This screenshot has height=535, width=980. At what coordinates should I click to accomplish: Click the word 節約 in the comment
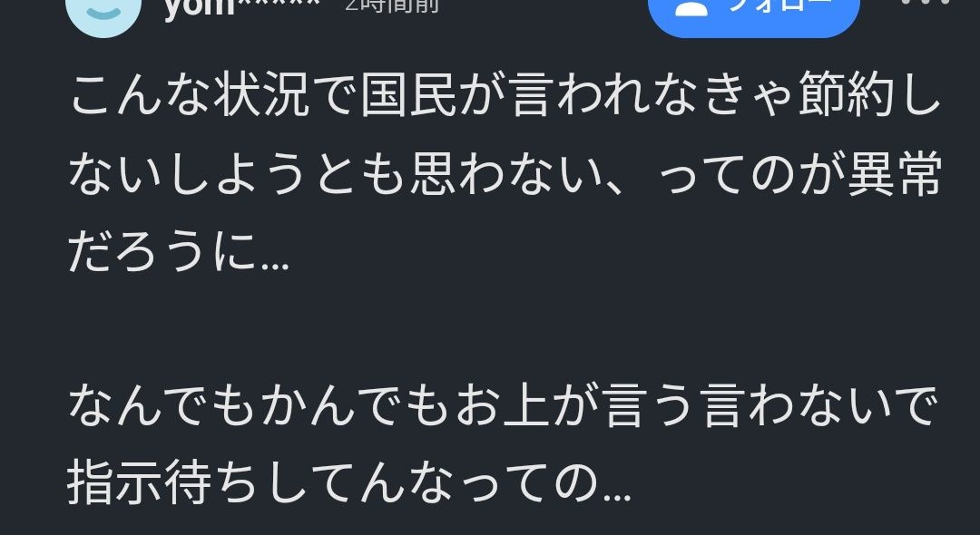click(847, 95)
